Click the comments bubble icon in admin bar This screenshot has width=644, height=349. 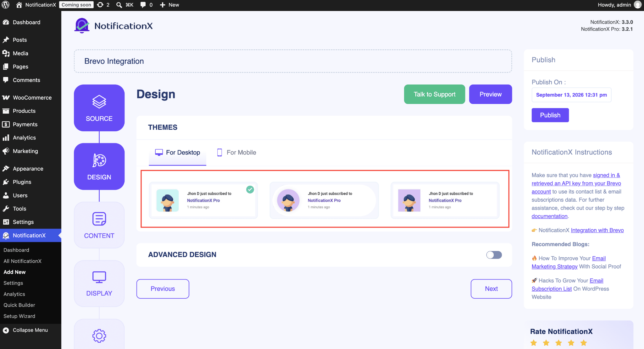click(x=143, y=5)
